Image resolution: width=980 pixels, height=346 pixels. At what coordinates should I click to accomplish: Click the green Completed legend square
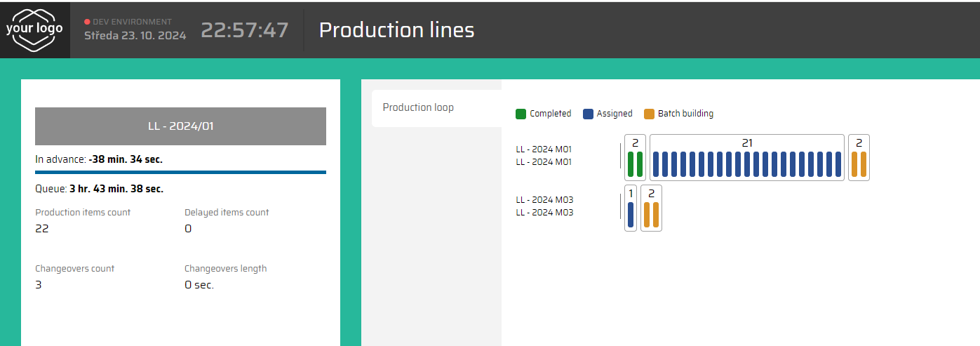(x=521, y=114)
